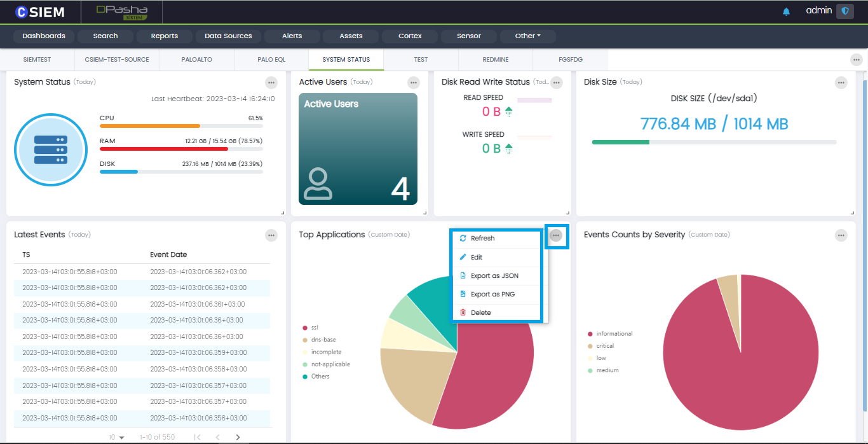
Task: Switch to the PALOALTO dashboard tab
Action: click(x=196, y=59)
